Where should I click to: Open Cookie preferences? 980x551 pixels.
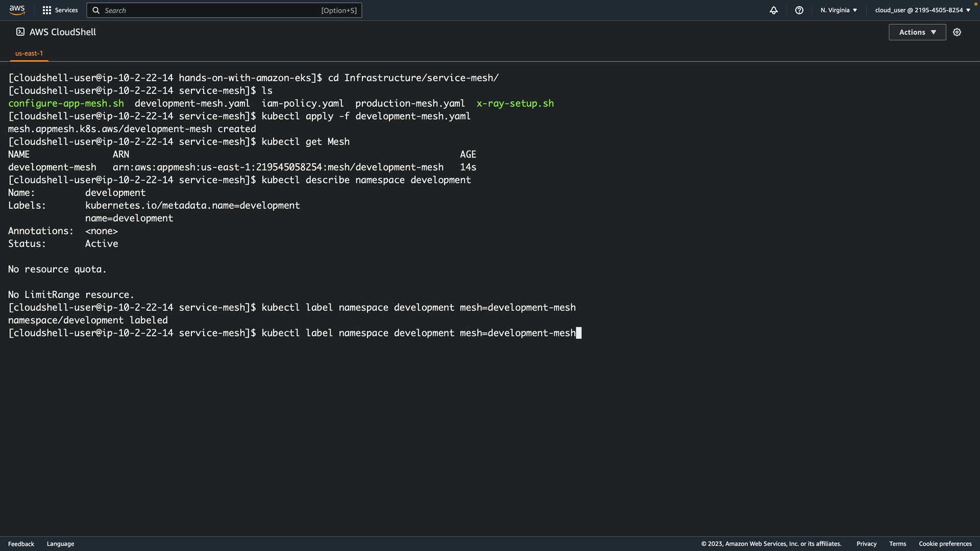pyautogui.click(x=945, y=544)
